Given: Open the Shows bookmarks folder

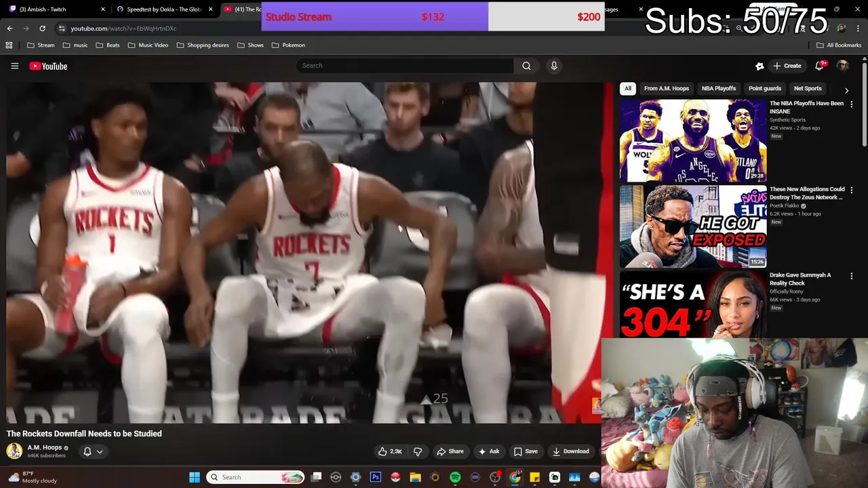Looking at the screenshot, I should pyautogui.click(x=250, y=45).
